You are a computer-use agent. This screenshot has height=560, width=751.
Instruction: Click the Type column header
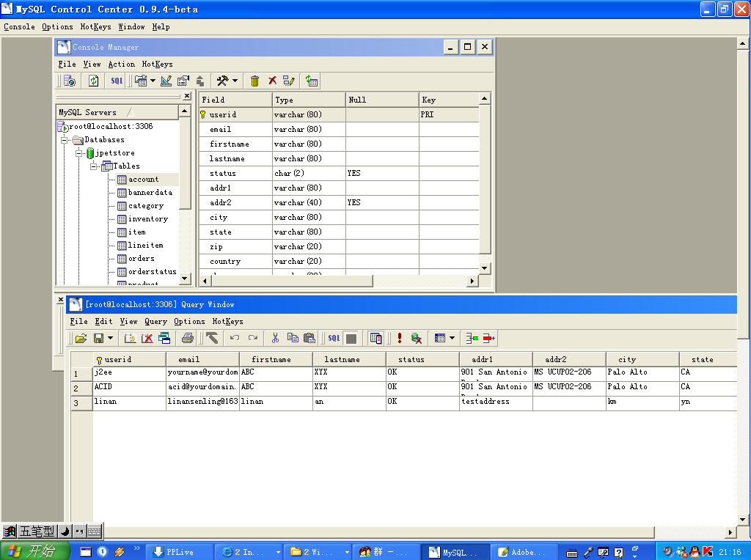coord(309,100)
